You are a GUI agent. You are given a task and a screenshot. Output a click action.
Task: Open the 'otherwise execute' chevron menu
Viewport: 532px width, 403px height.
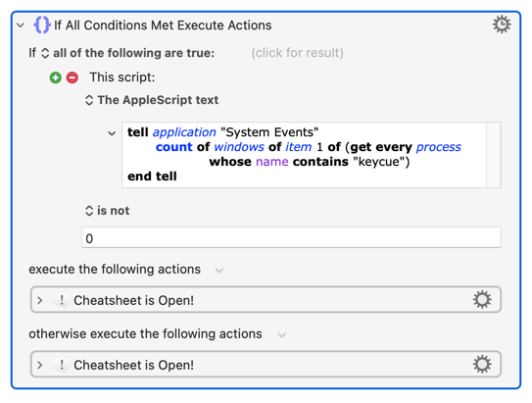tap(281, 335)
